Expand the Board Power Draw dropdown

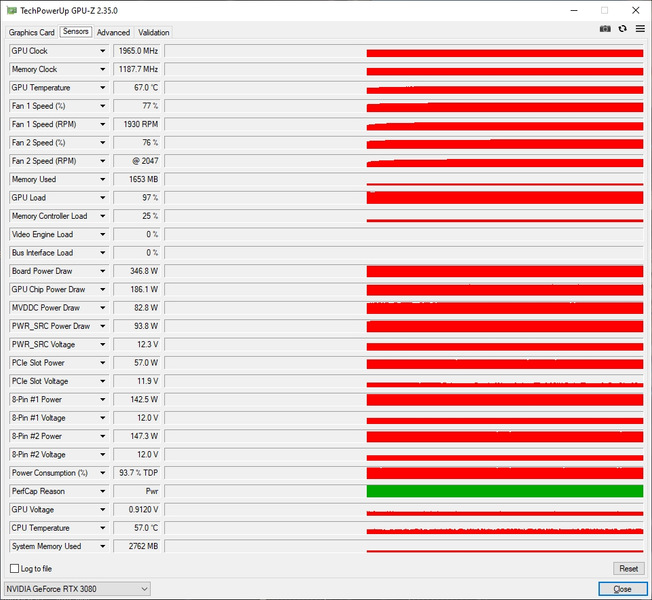tap(102, 271)
